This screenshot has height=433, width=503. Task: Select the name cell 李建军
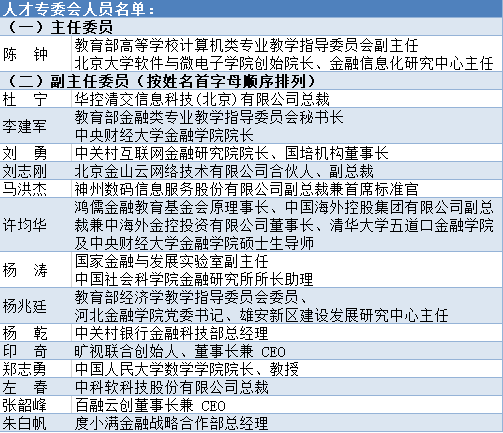tap(36, 126)
